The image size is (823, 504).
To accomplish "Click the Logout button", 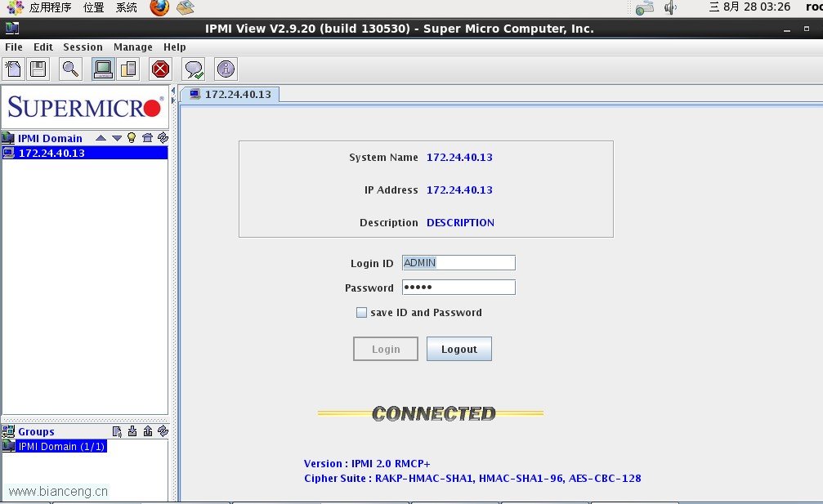I will click(459, 349).
